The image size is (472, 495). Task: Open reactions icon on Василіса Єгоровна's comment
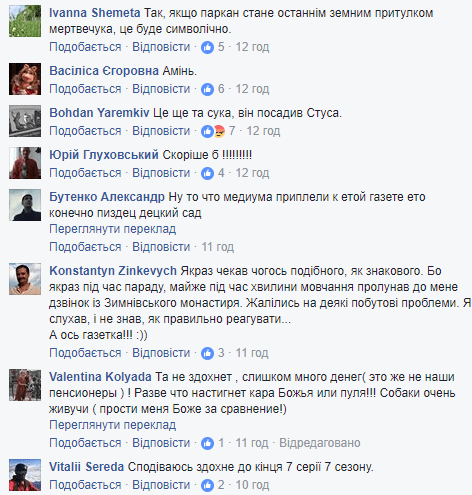point(207,89)
